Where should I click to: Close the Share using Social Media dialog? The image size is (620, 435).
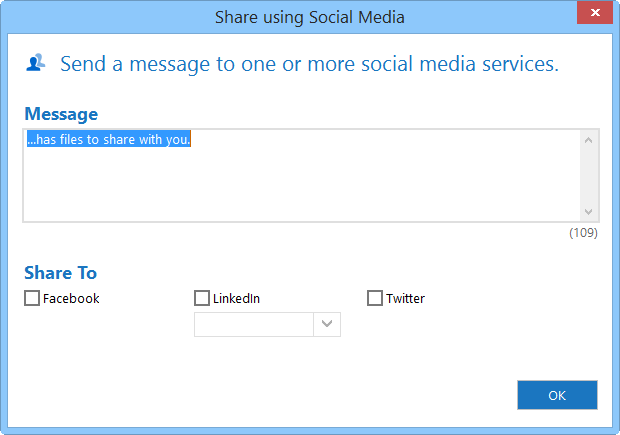[x=595, y=13]
